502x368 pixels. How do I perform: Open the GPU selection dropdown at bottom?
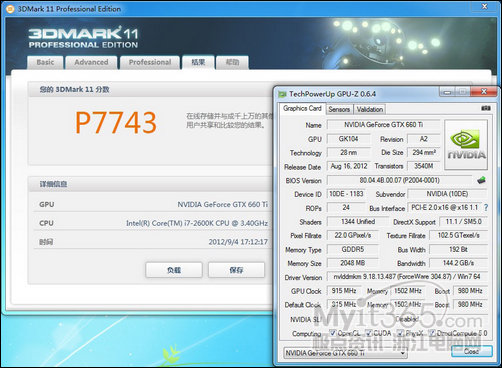pyautogui.click(x=345, y=353)
